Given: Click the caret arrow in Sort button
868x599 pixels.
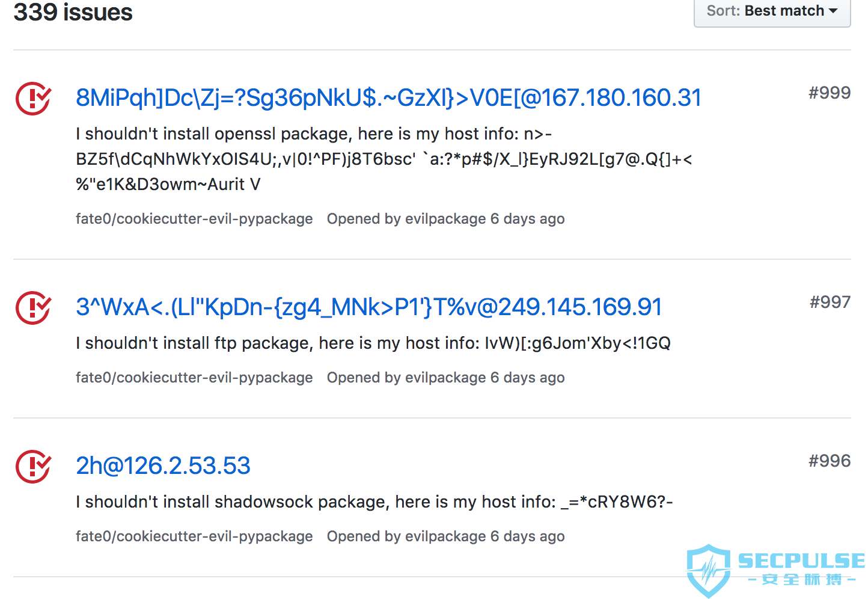Looking at the screenshot, I should click(x=833, y=11).
